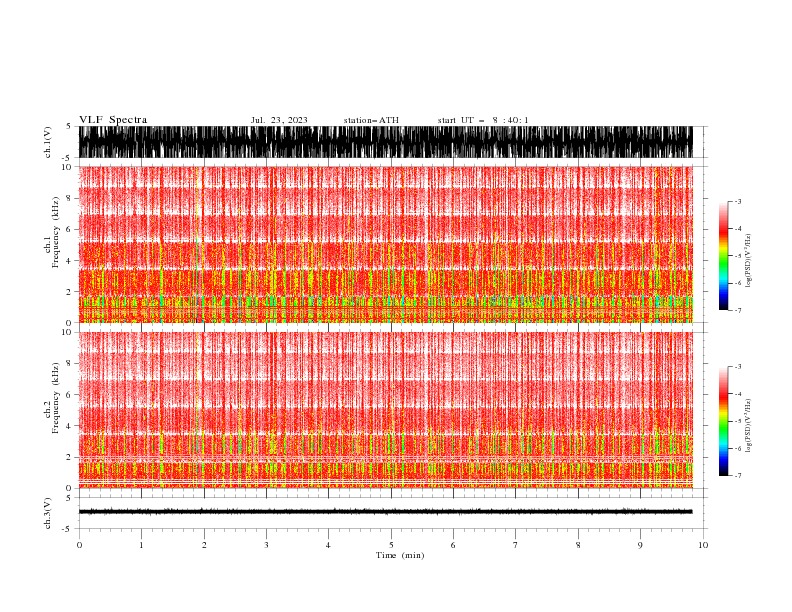The image size is (792, 612).
Task: Select the ch.1 spectrogram panel
Action: (385, 244)
